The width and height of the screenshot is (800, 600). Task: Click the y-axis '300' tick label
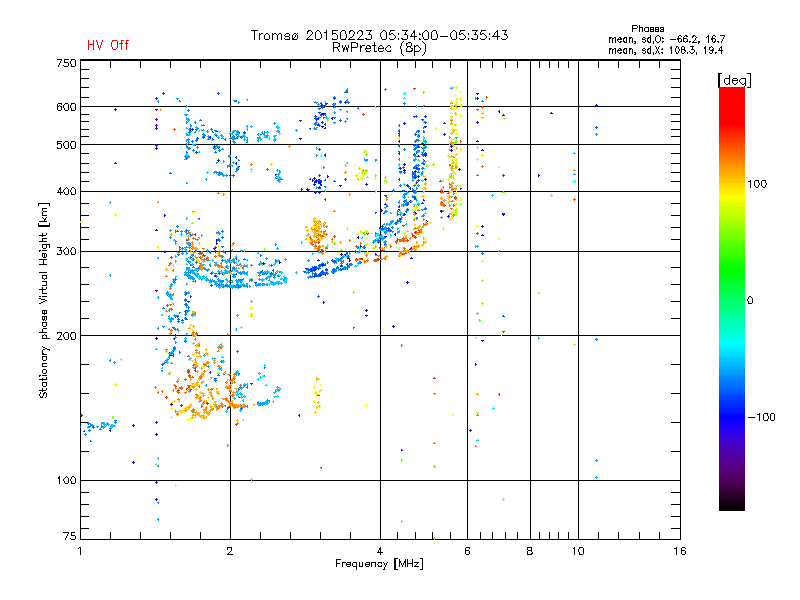66,252
